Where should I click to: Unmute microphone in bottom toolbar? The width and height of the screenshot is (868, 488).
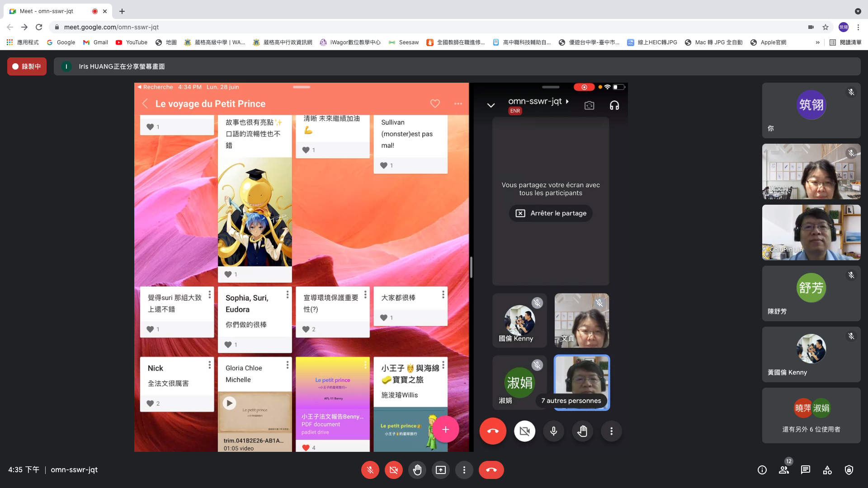[x=370, y=470]
